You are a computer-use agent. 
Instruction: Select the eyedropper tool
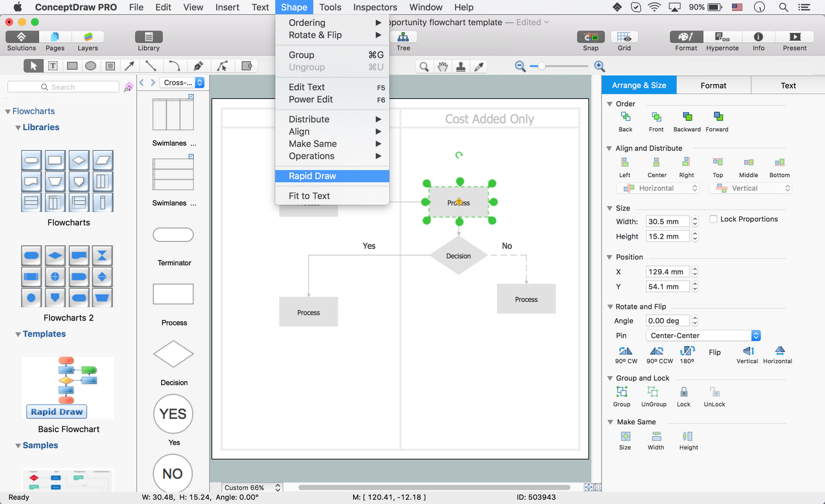click(479, 67)
